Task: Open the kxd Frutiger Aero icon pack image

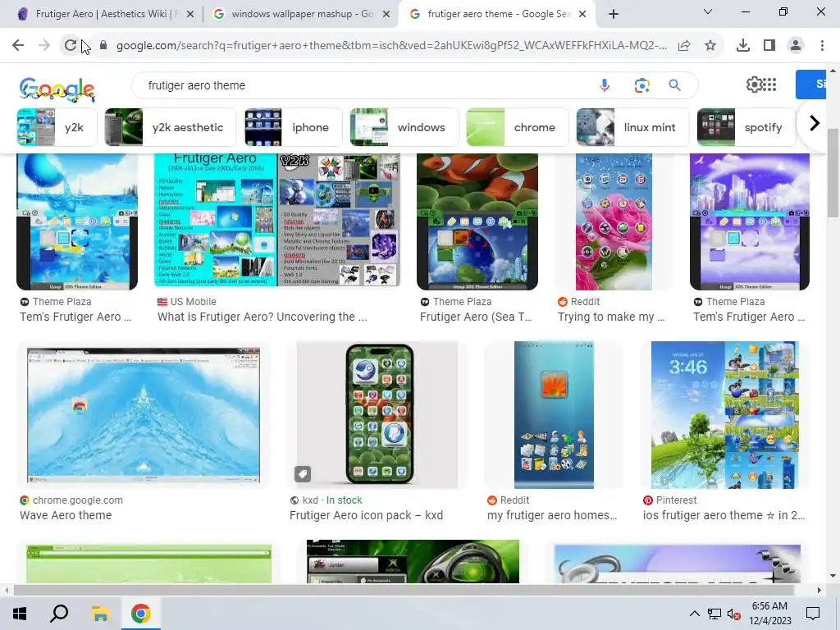Action: pos(377,415)
